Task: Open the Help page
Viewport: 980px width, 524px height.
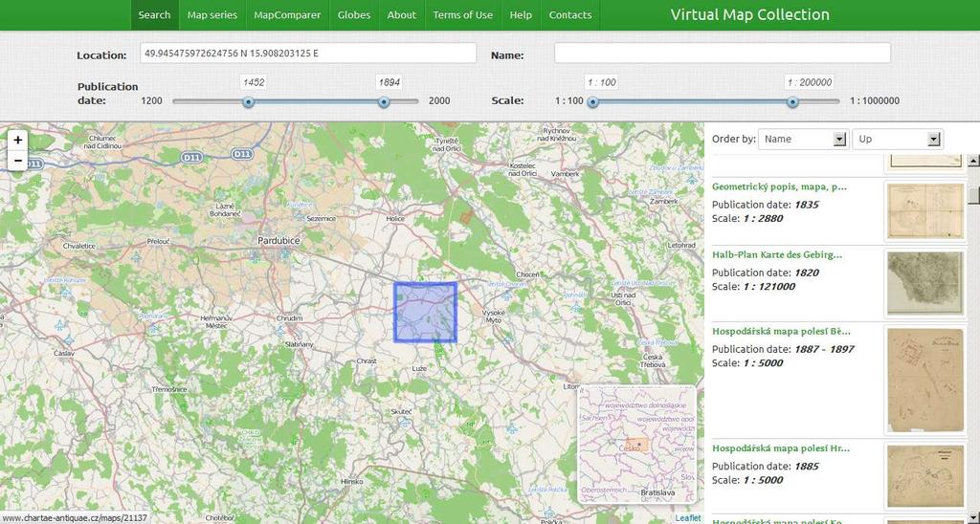Action: click(521, 15)
